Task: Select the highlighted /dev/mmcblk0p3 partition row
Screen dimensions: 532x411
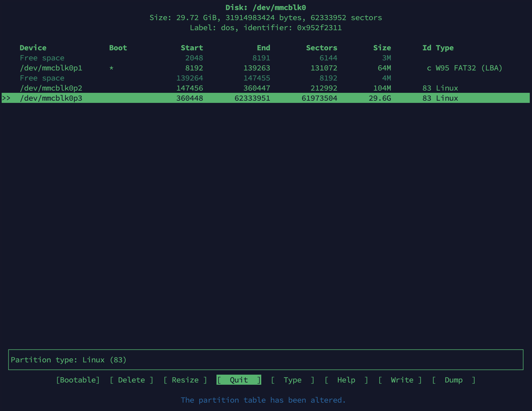Action: click(51, 98)
